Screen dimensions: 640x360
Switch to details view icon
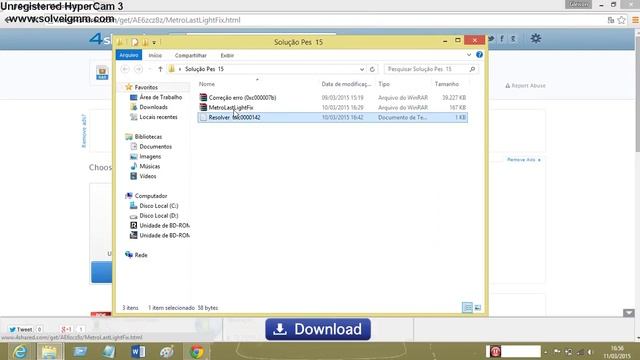467,307
